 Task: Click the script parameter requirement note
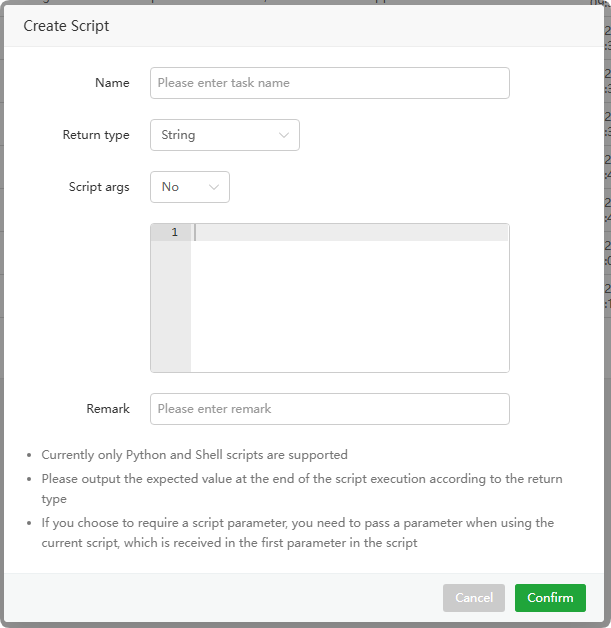[297, 523]
